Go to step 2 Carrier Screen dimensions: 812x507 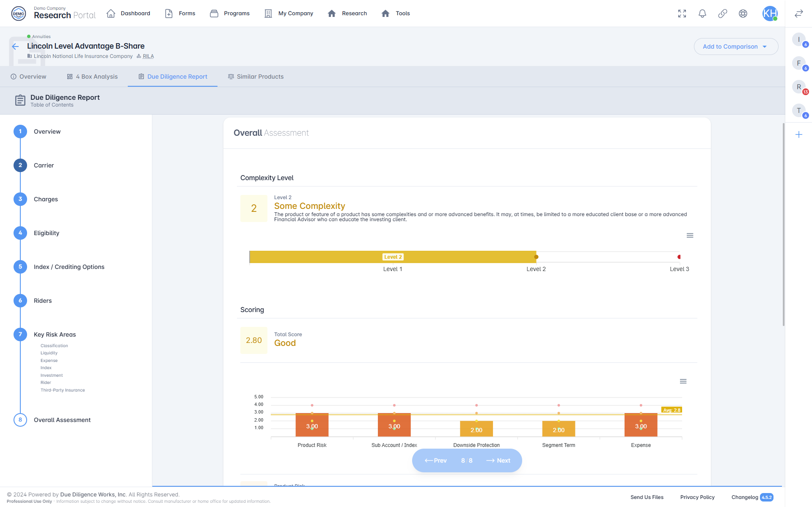pos(34,165)
